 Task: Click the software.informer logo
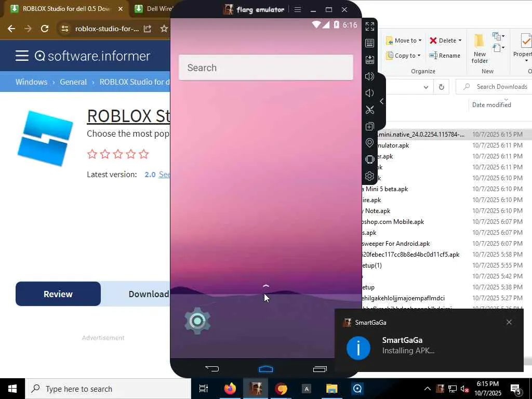(92, 56)
